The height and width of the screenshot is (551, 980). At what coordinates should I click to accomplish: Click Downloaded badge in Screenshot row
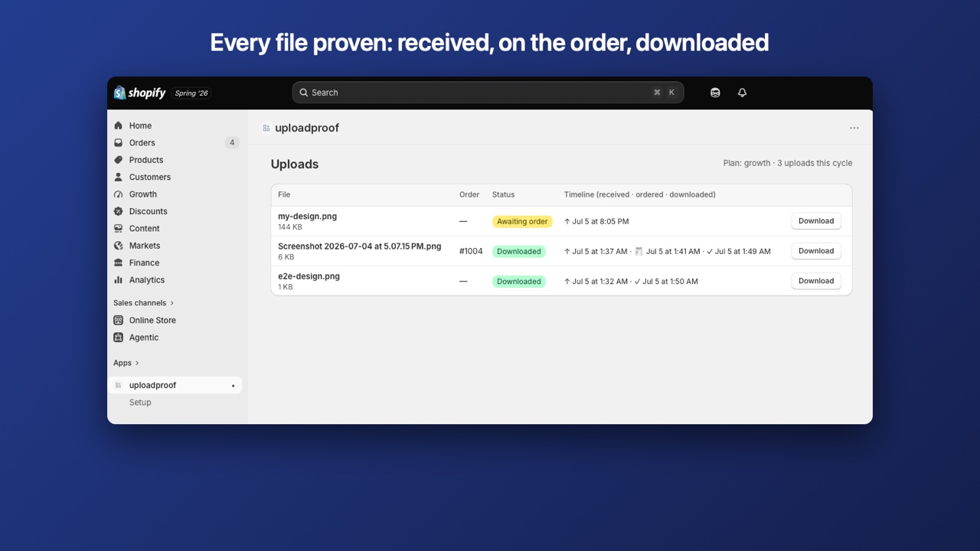pyautogui.click(x=519, y=251)
